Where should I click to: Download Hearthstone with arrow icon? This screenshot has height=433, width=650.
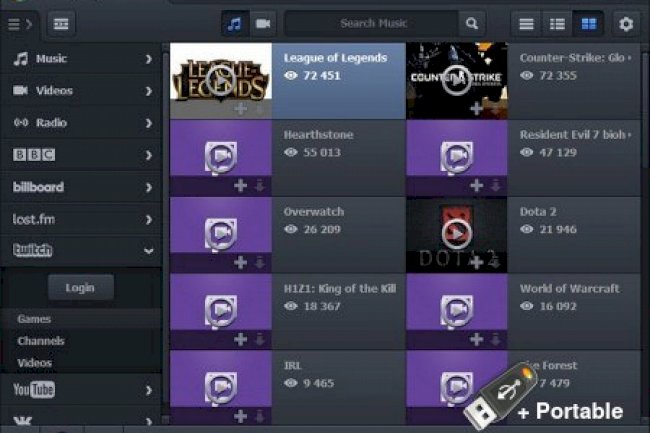pyautogui.click(x=260, y=186)
